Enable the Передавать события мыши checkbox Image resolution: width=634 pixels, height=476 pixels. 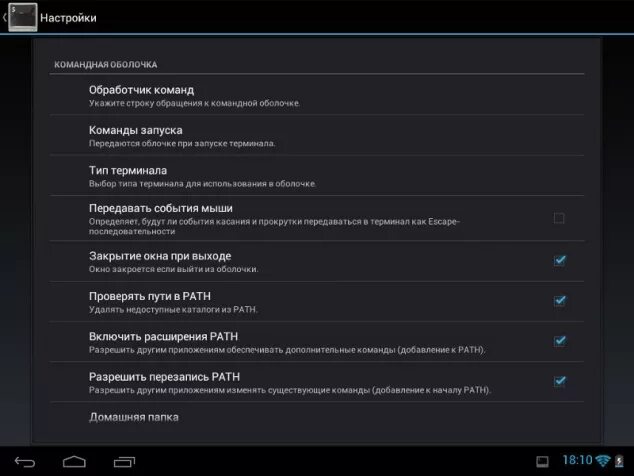pyautogui.click(x=559, y=218)
